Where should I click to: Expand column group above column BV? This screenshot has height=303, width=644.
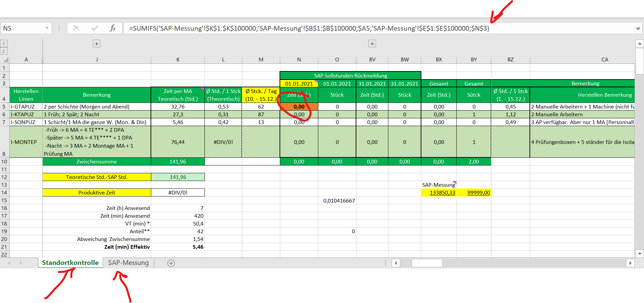(x=372, y=43)
